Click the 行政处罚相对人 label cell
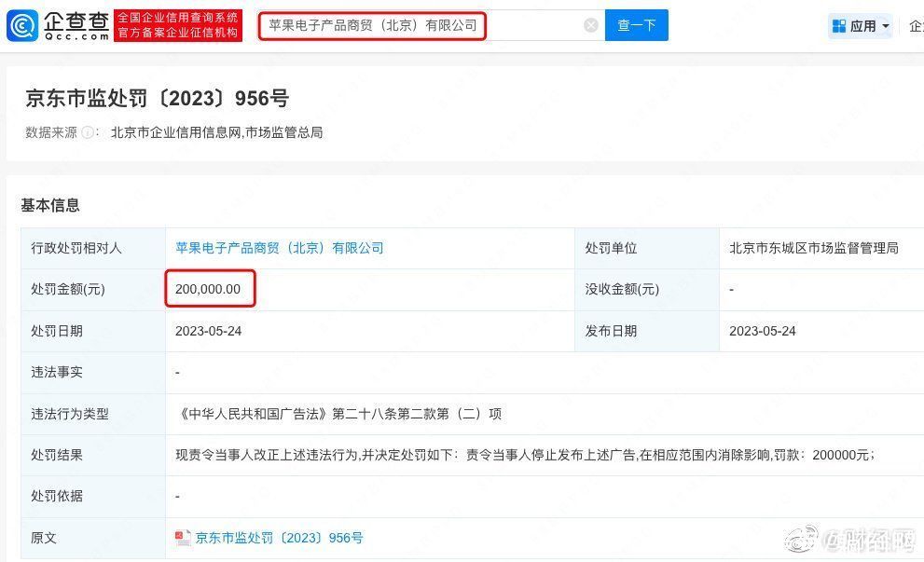This screenshot has width=924, height=562. pos(93,248)
